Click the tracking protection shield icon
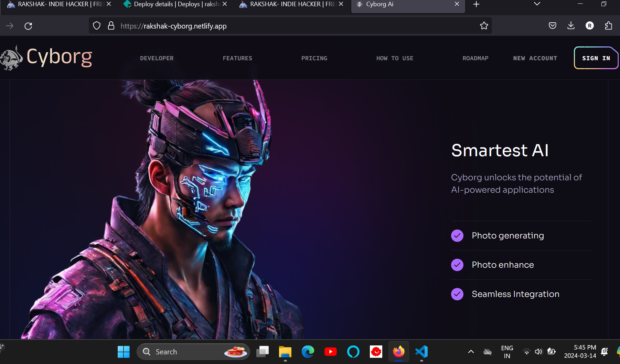Viewport: 620px width, 364px height. pos(97,26)
